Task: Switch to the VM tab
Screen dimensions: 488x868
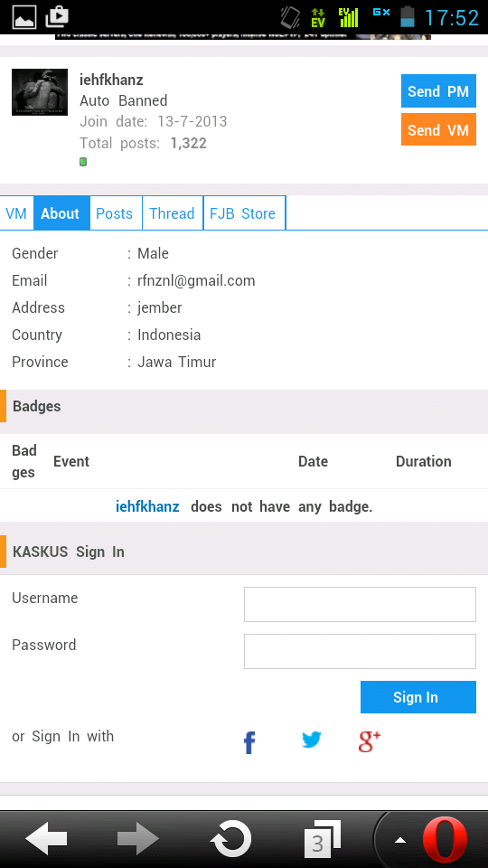Action: 16,213
